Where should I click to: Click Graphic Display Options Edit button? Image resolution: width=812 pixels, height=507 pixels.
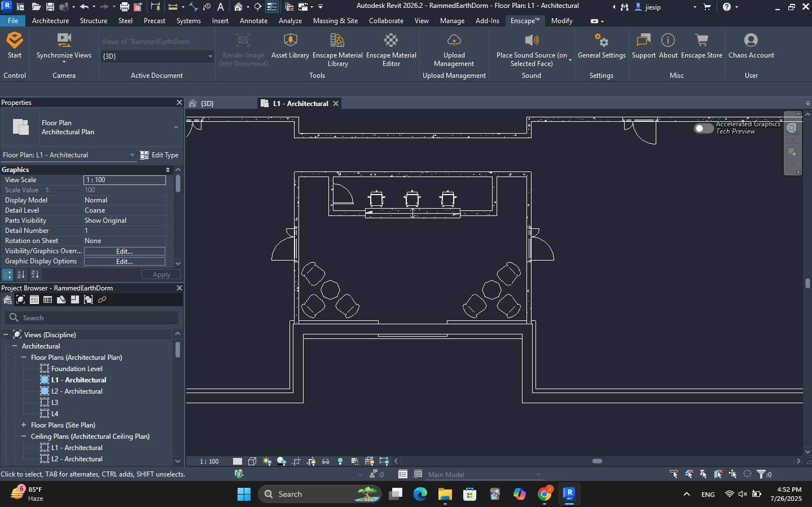tap(125, 262)
